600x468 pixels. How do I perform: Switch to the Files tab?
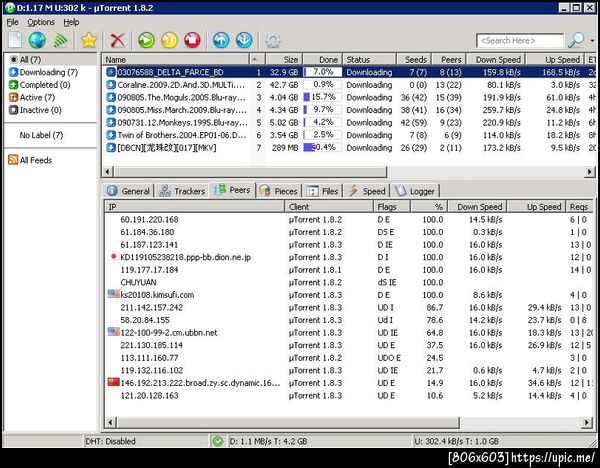click(323, 191)
